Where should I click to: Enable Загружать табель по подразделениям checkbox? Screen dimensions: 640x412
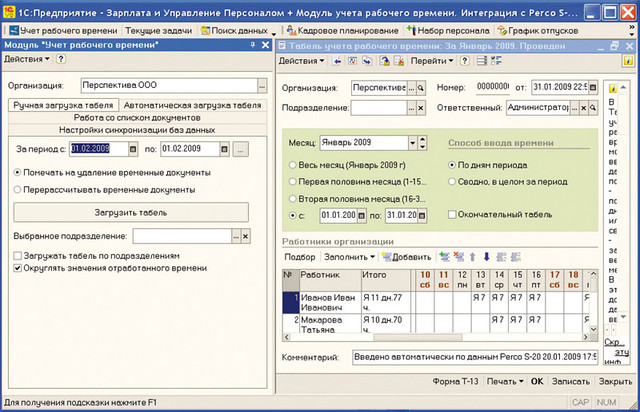pos(18,256)
